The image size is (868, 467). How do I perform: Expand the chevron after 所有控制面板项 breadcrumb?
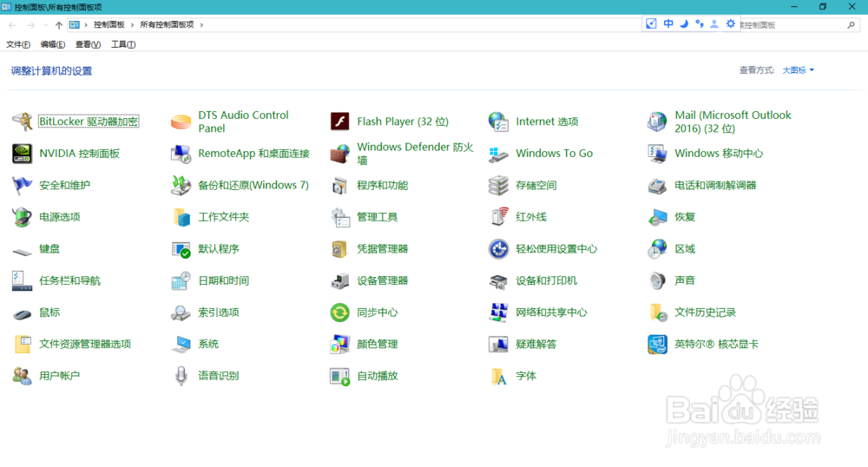tap(201, 25)
